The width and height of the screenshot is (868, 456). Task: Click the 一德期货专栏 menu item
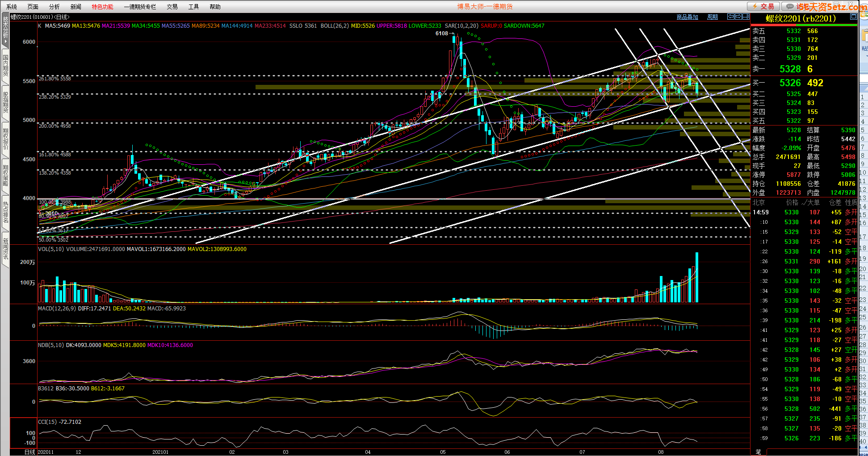click(x=140, y=7)
